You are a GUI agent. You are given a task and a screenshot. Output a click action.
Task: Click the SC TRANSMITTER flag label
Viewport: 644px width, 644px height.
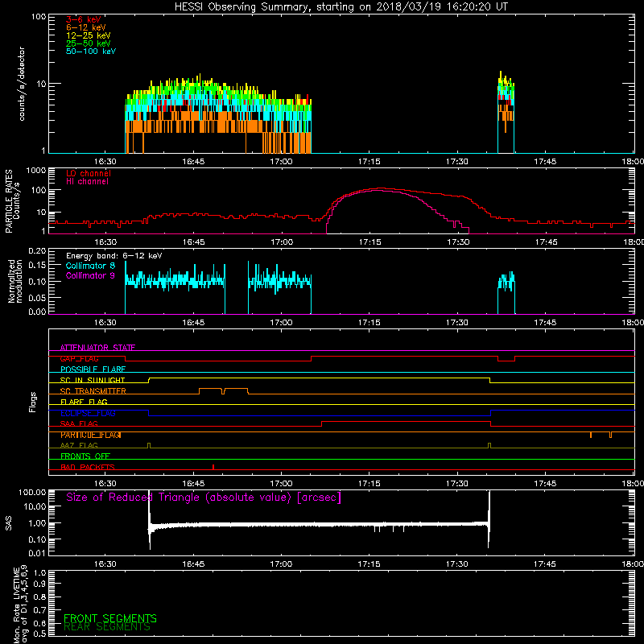[x=93, y=391]
